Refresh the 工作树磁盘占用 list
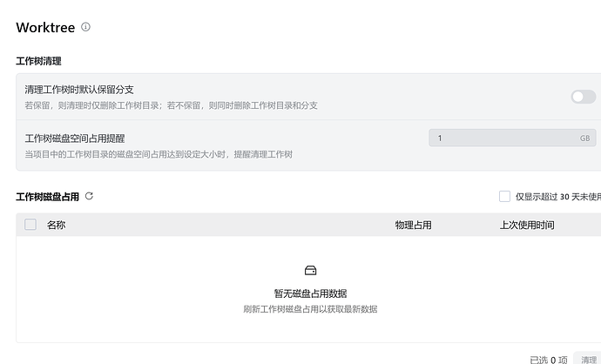The image size is (601, 364). click(x=89, y=196)
